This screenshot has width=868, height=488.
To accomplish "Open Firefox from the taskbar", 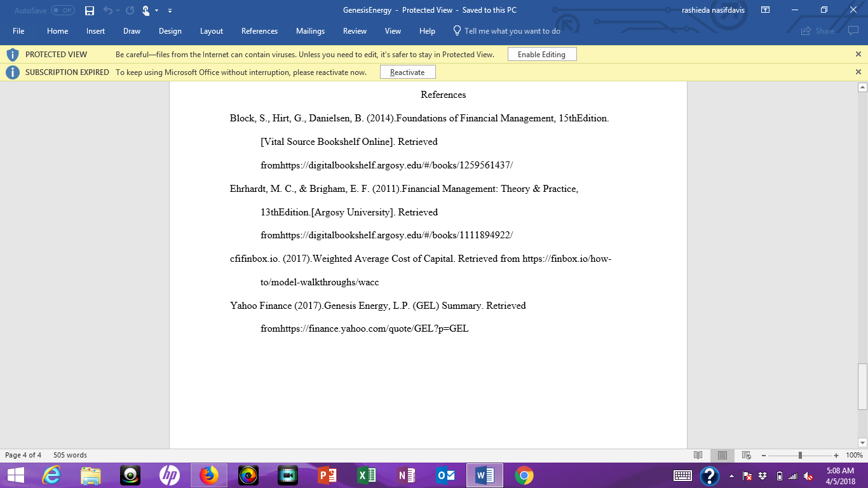I will [208, 475].
